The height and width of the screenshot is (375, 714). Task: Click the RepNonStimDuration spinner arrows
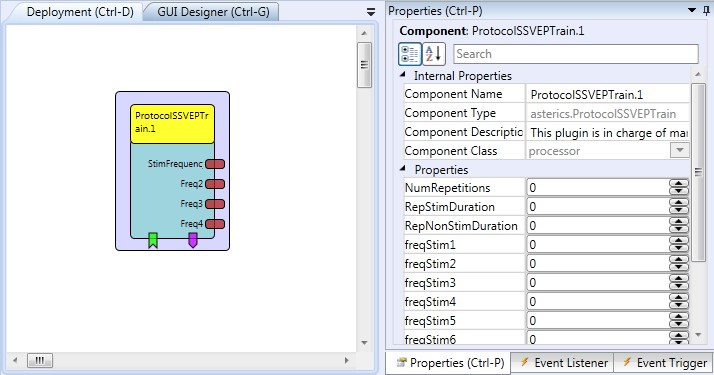pyautogui.click(x=678, y=226)
